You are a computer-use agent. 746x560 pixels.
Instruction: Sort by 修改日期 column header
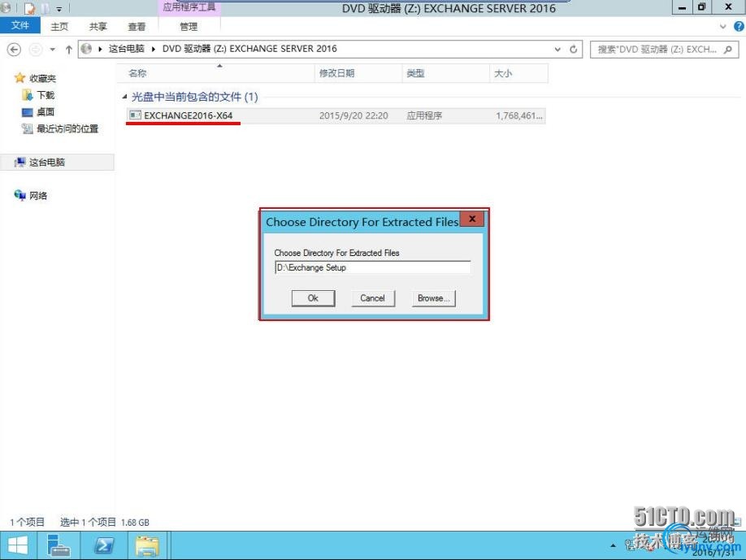358,73
